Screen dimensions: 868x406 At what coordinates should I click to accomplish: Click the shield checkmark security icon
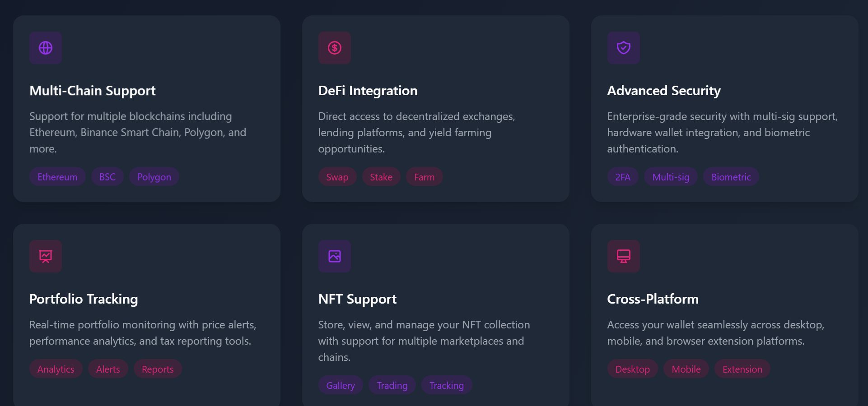pos(624,48)
